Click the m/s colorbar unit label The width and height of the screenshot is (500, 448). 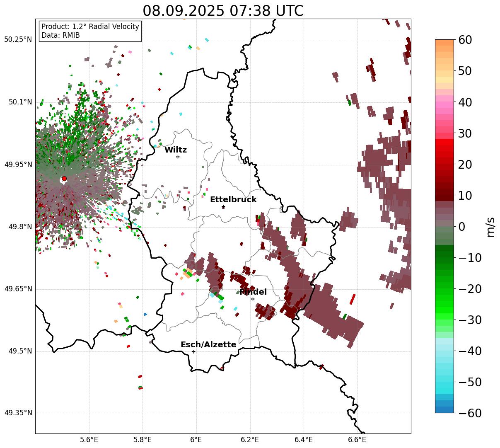(491, 227)
